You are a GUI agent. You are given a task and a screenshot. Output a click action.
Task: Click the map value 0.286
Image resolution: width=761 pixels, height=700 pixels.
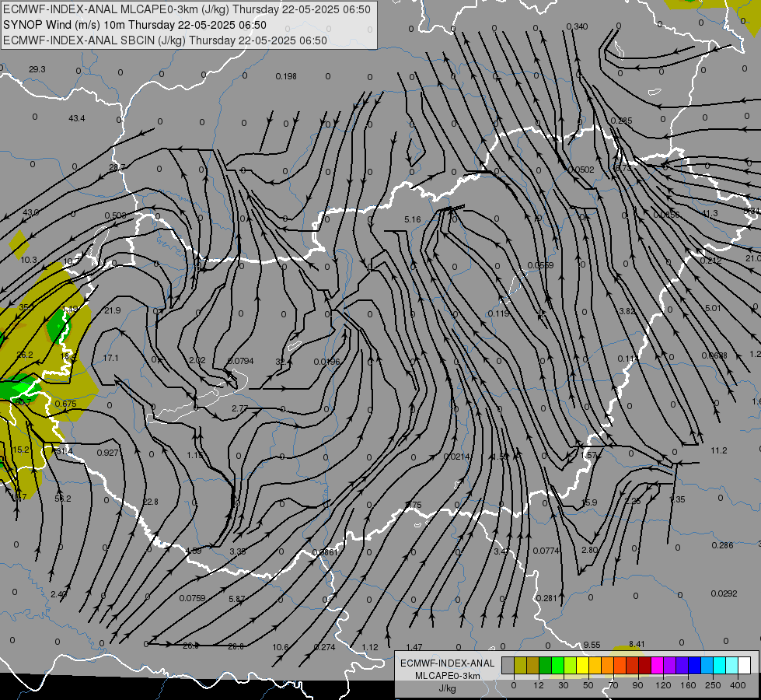point(722,545)
